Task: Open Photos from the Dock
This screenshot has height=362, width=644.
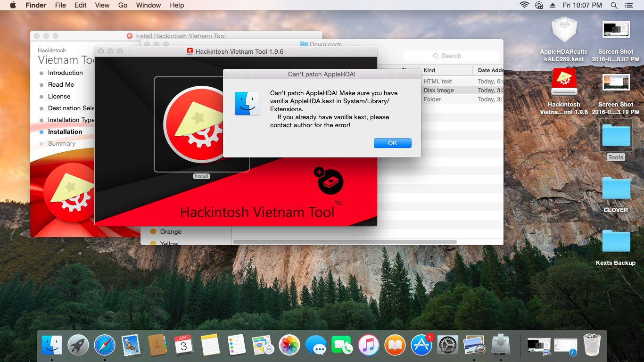Action: [289, 345]
